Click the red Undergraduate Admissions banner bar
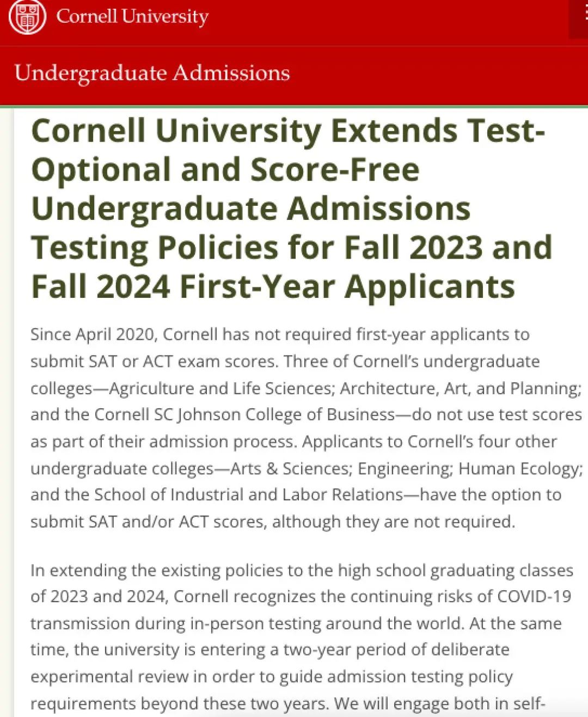The image size is (588, 717). (294, 75)
